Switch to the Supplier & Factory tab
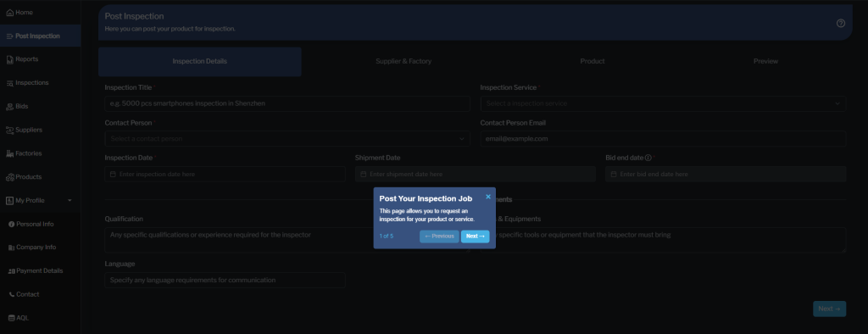Viewport: 868px width, 334px height. click(x=403, y=62)
